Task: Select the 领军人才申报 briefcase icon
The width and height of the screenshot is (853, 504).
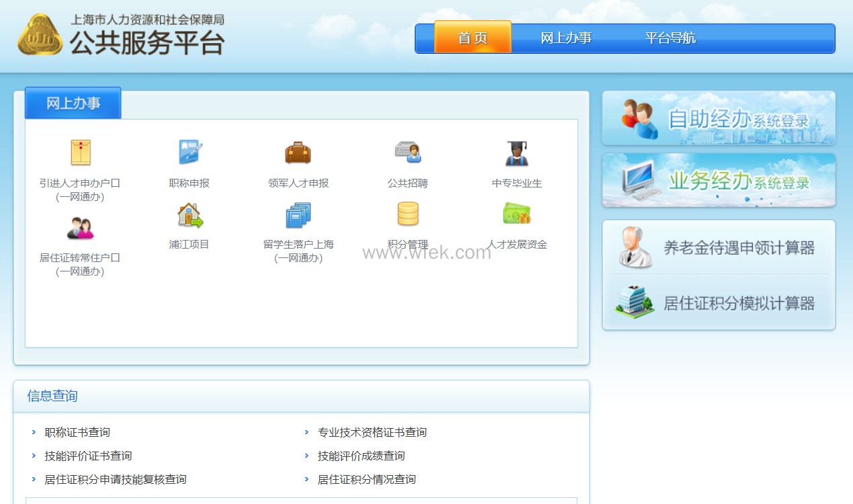Action: coord(298,153)
